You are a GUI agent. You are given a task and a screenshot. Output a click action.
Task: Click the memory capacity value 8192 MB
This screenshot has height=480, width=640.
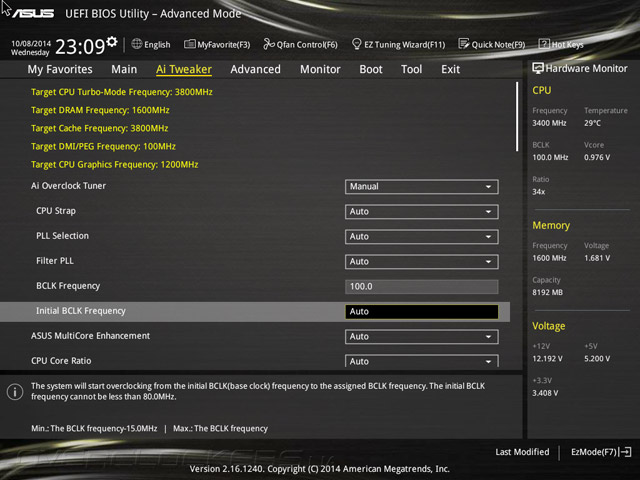(547, 292)
